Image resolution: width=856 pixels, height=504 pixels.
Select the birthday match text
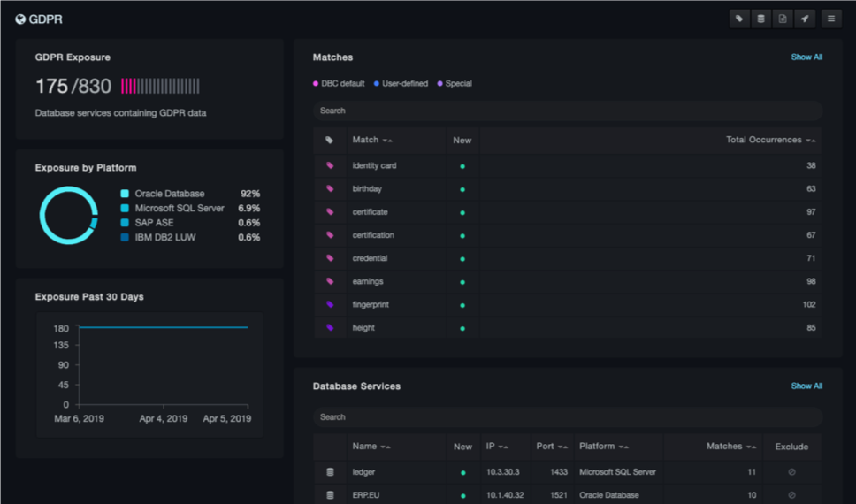pos(367,188)
